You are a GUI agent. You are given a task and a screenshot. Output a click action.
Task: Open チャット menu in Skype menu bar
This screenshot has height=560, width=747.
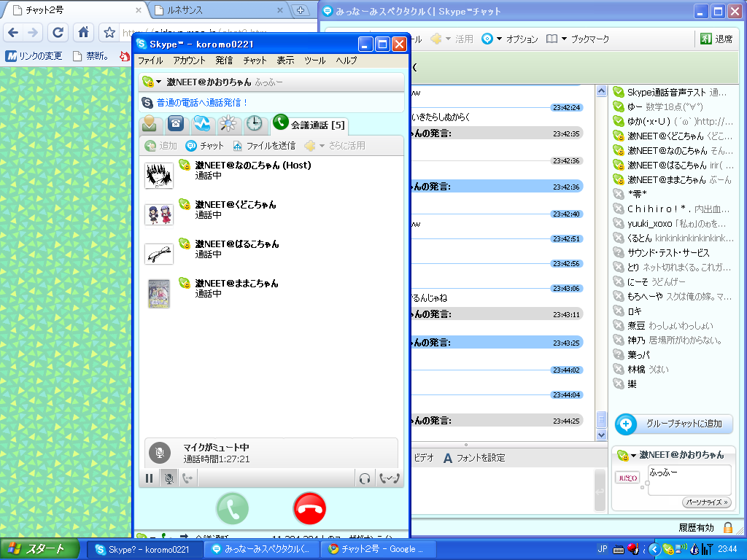point(255,61)
